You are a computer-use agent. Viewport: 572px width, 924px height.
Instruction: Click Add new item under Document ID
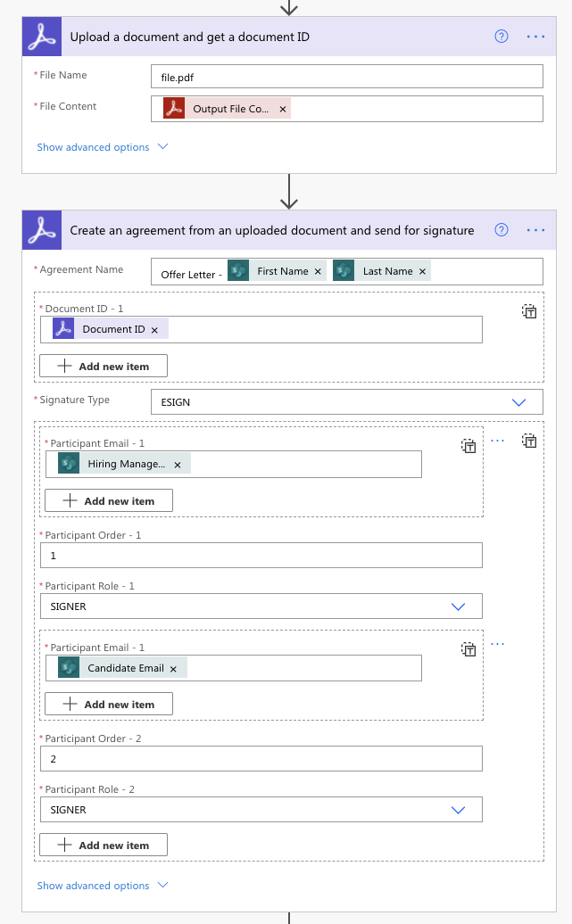click(104, 366)
